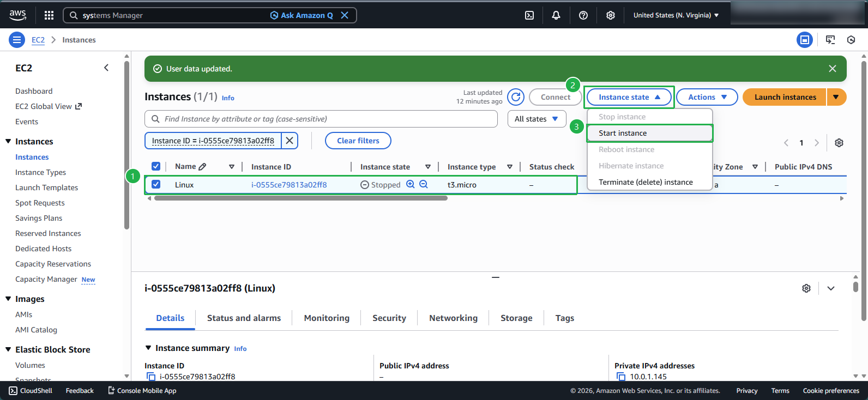Open table preferences gear icon
The width and height of the screenshot is (868, 400).
click(839, 143)
